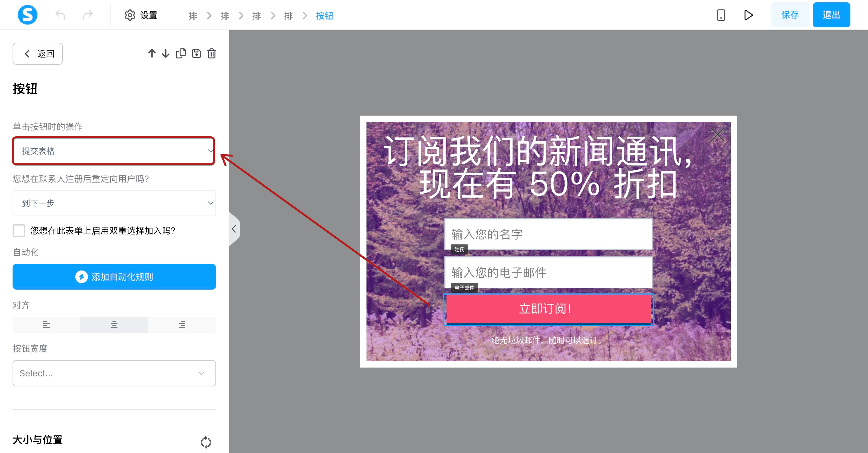Switch to mobile device preview icon
868x453 pixels.
[721, 15]
